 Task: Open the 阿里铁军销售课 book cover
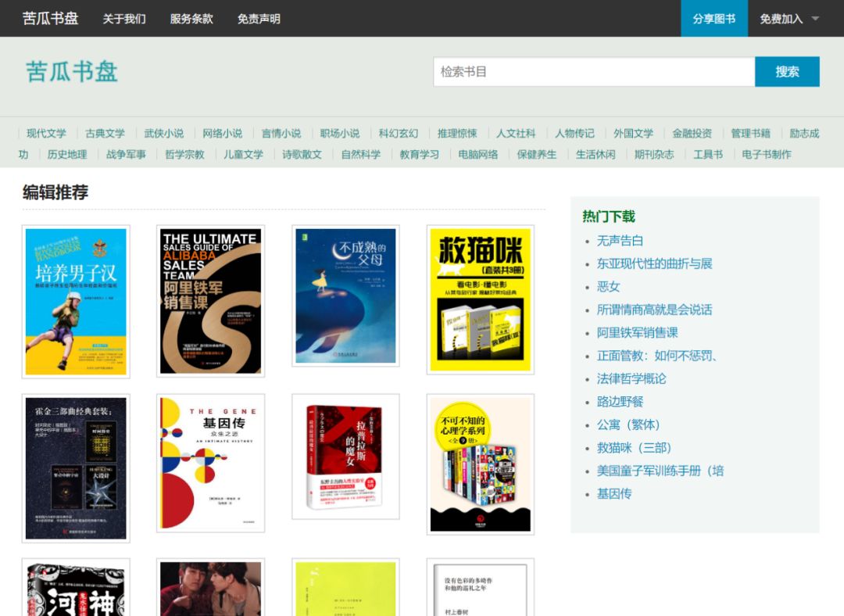point(210,301)
